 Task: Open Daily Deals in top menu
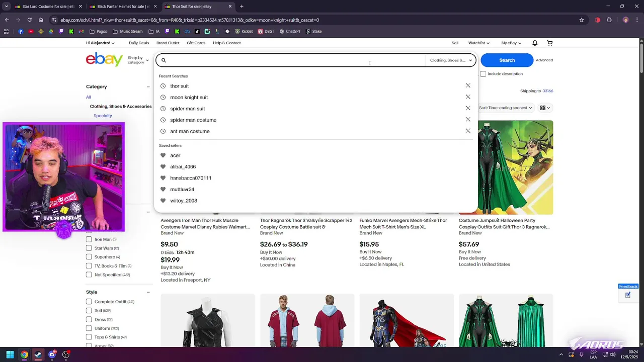[139, 43]
